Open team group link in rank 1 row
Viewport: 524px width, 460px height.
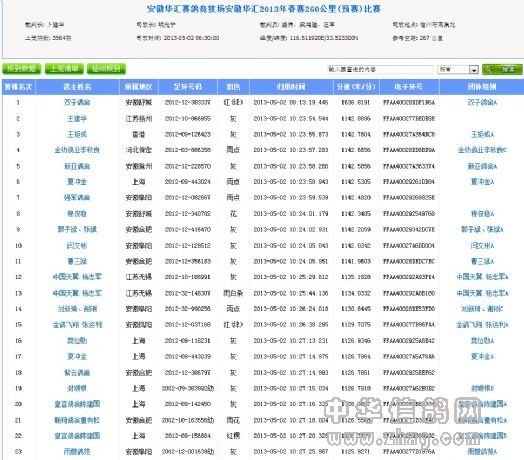(482, 102)
